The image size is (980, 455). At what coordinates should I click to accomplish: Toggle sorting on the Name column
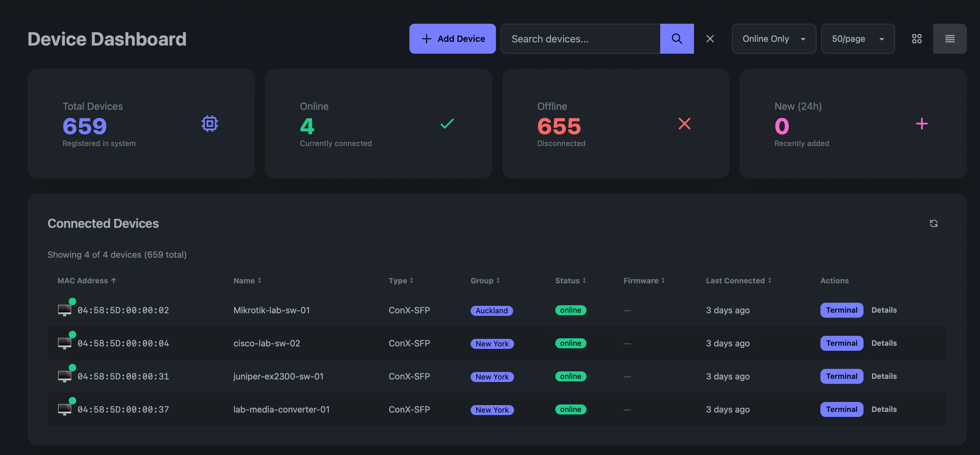(259, 280)
